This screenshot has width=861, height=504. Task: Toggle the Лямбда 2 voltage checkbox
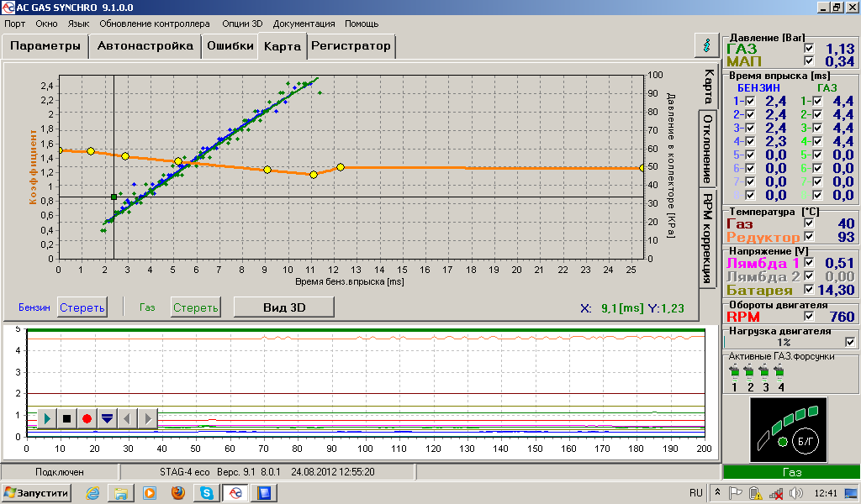(x=809, y=276)
